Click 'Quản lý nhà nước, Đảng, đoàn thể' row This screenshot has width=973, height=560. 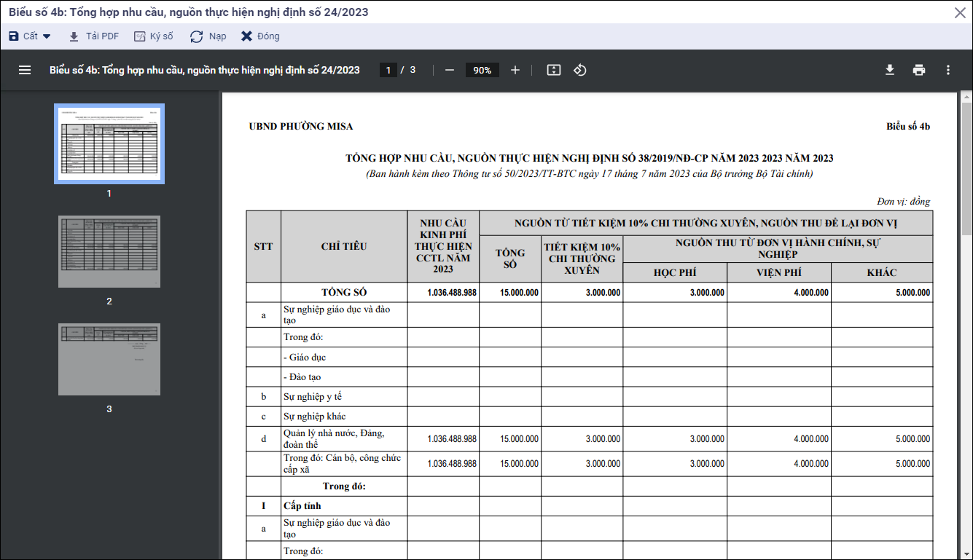[334, 439]
